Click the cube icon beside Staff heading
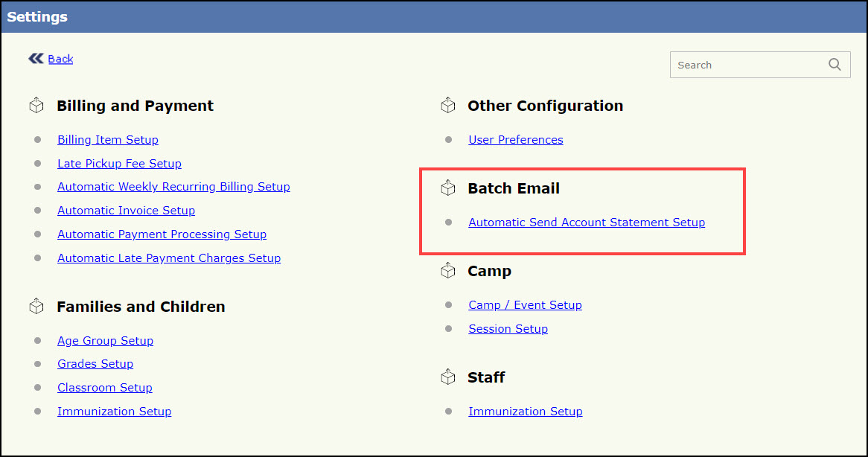868x457 pixels. tap(447, 377)
